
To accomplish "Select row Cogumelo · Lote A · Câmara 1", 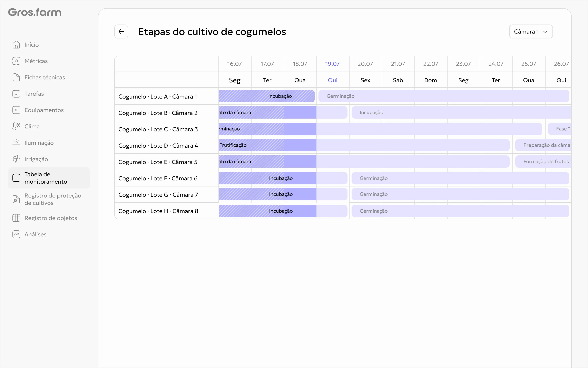I will pos(166,96).
